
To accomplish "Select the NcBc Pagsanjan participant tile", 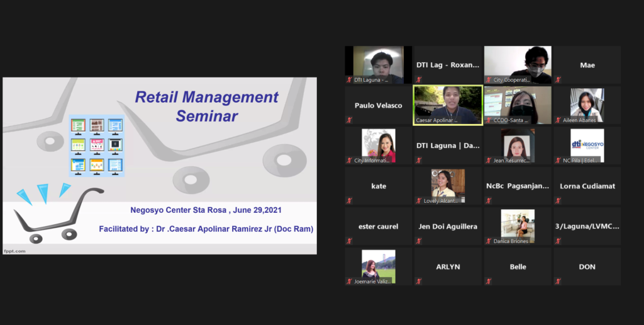I will (518, 186).
